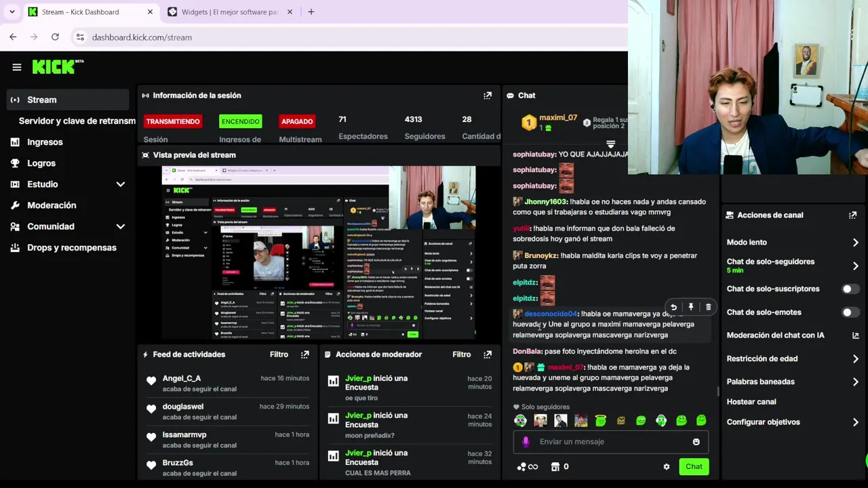The width and height of the screenshot is (868, 488).
Task: View site information icon in address bar
Action: click(x=80, y=37)
